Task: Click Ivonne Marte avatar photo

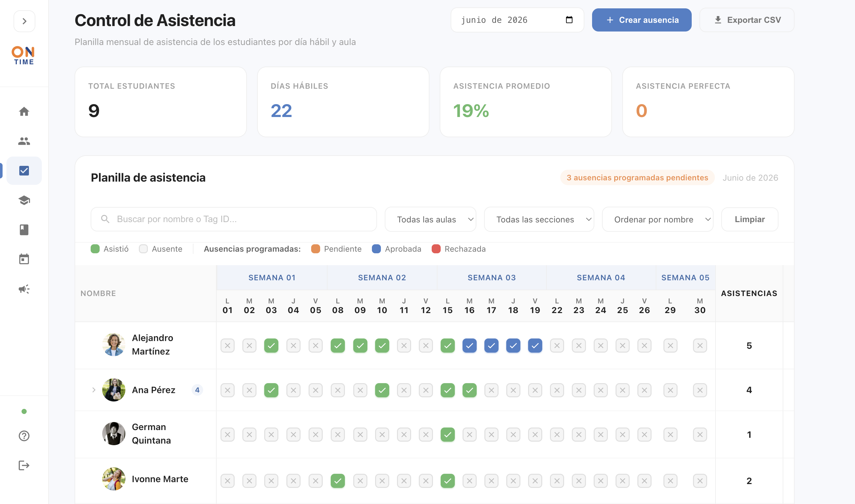Action: tap(114, 479)
